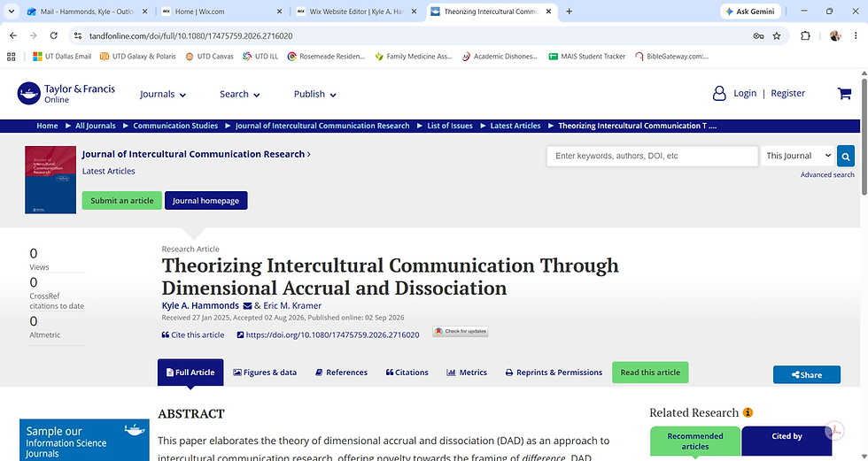Viewport: 868px width, 461px height.
Task: Click the password key icon in address bar
Action: 758,35
